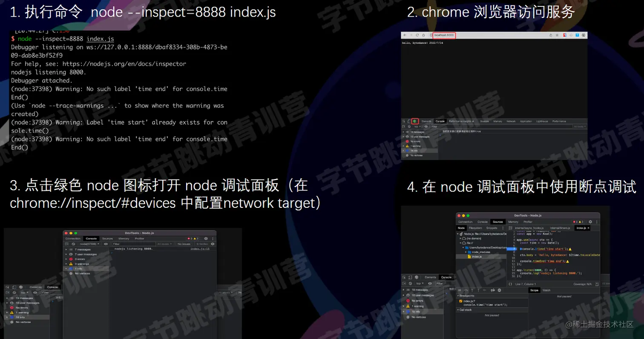Open the Network tab in DevTools
This screenshot has width=644, height=339.
(x=511, y=121)
